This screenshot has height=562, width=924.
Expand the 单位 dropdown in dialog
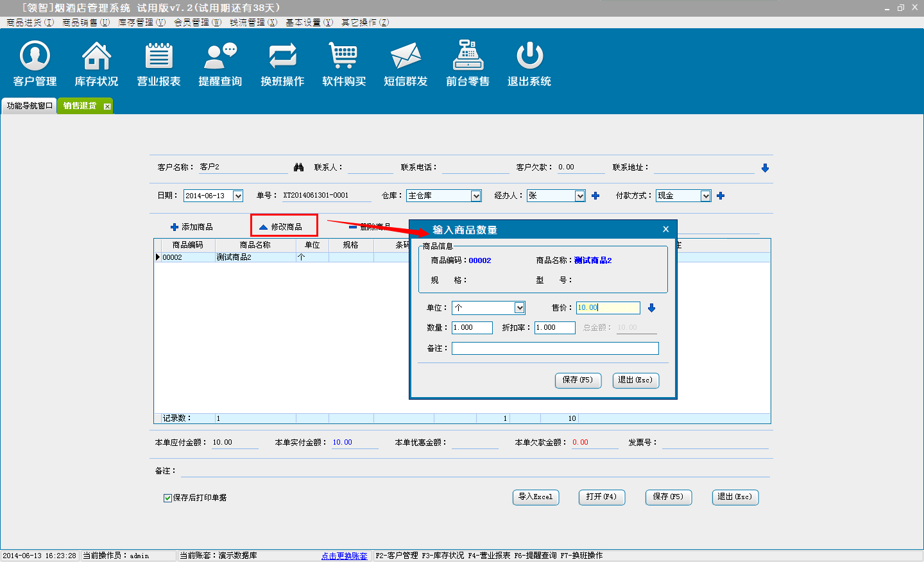(x=520, y=308)
